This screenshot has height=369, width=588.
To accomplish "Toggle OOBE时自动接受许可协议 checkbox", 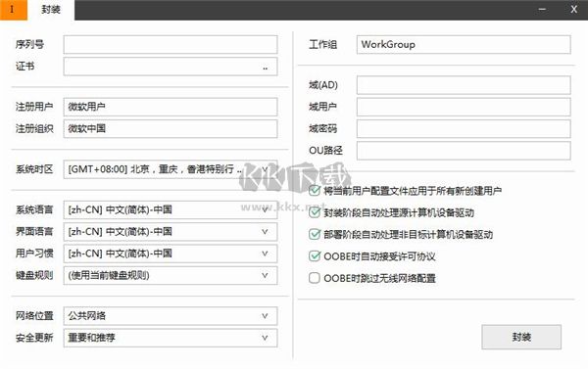I will [315, 256].
